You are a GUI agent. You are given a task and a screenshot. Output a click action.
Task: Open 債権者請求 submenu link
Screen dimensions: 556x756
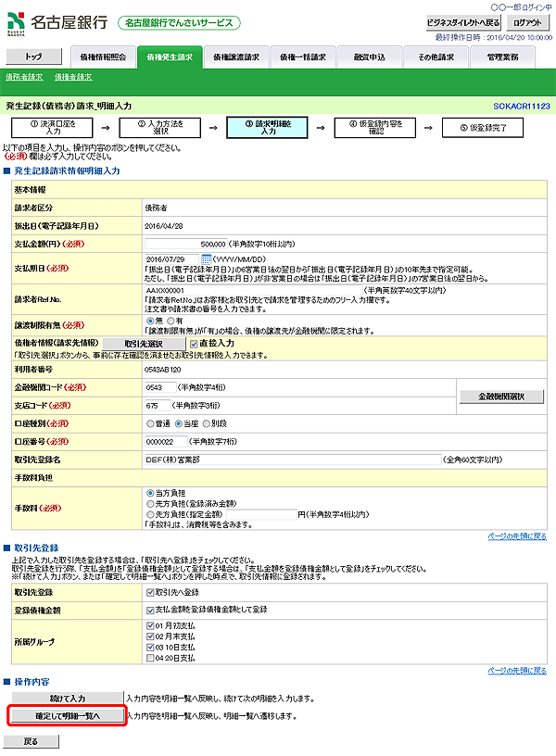click(73, 77)
